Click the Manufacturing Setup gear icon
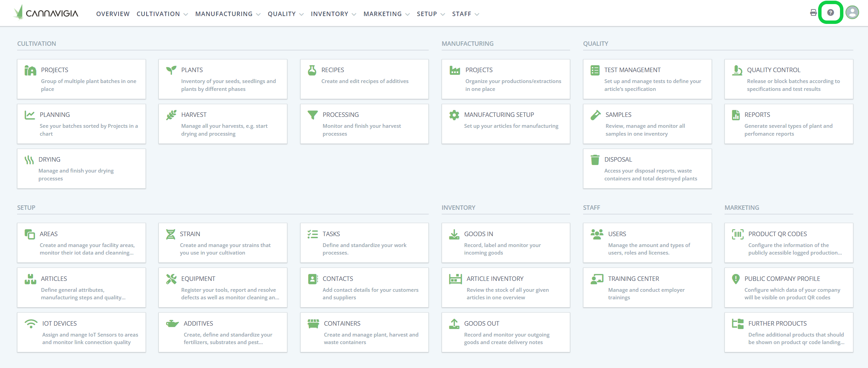Image resolution: width=868 pixels, height=368 pixels. click(x=454, y=115)
